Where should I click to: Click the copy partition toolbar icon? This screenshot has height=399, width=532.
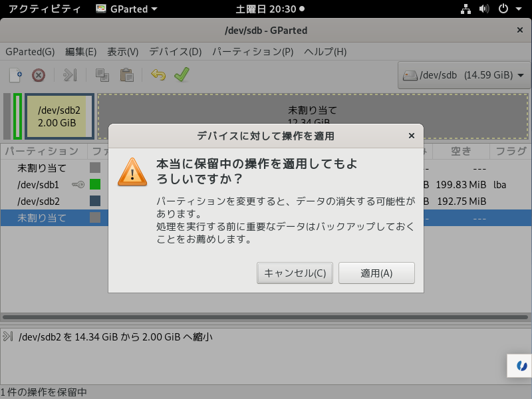[x=102, y=75]
